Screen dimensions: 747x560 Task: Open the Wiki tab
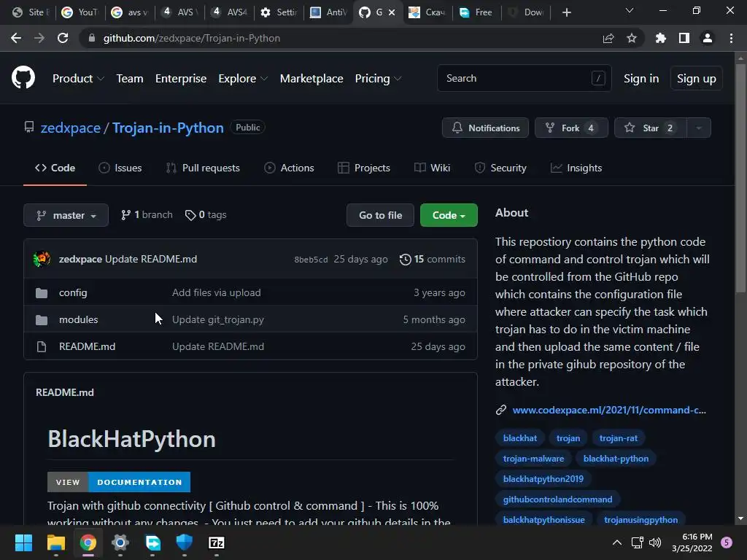[x=432, y=168]
